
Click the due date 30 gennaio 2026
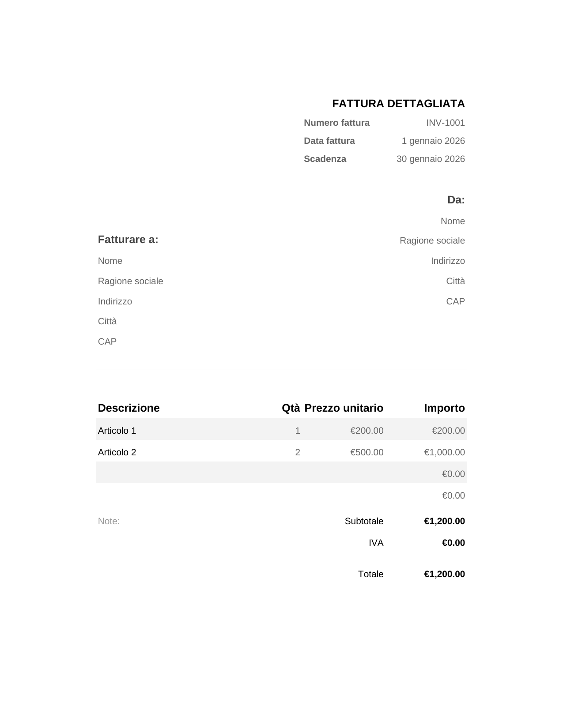pyautogui.click(x=431, y=159)
